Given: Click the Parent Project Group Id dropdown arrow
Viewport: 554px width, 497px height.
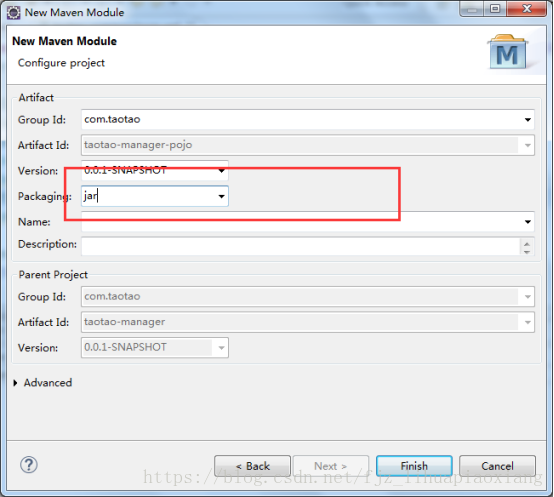Looking at the screenshot, I should click(x=528, y=297).
